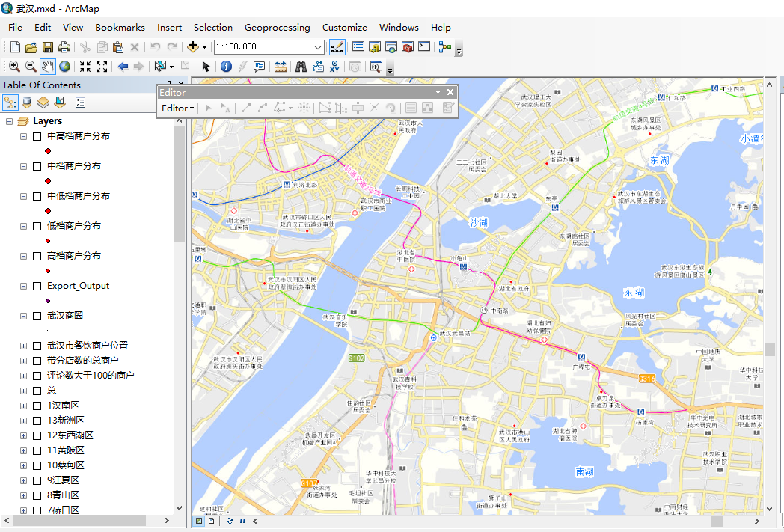Click the Editor dropdown button
This screenshot has width=784, height=532.
coord(178,108)
